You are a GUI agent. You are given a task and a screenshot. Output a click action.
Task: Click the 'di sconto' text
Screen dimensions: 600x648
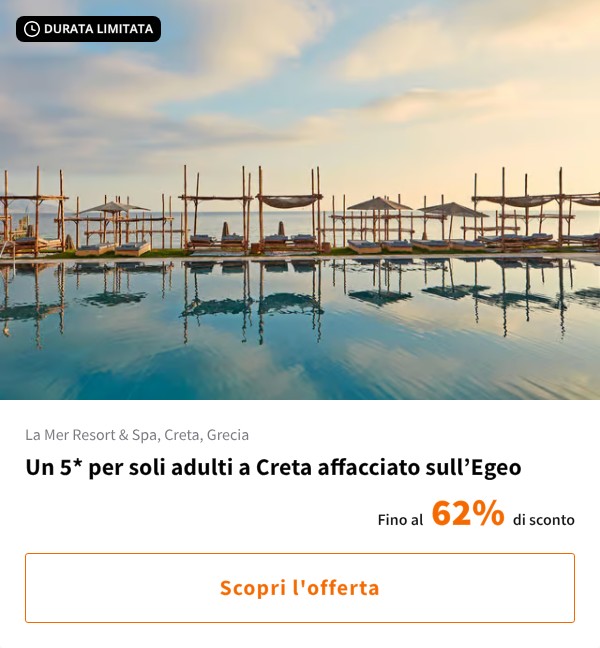[544, 520]
